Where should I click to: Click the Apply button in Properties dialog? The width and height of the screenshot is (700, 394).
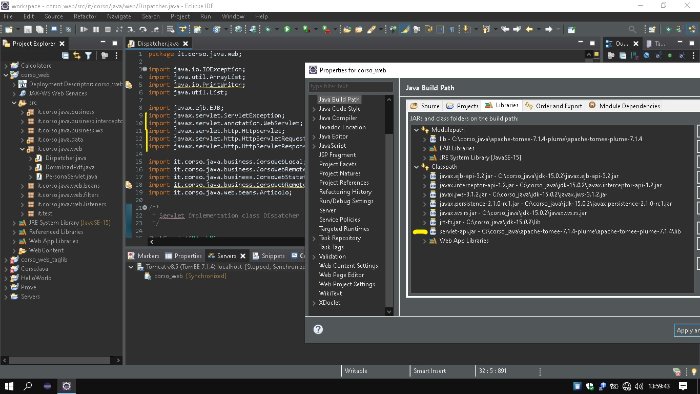[688, 330]
